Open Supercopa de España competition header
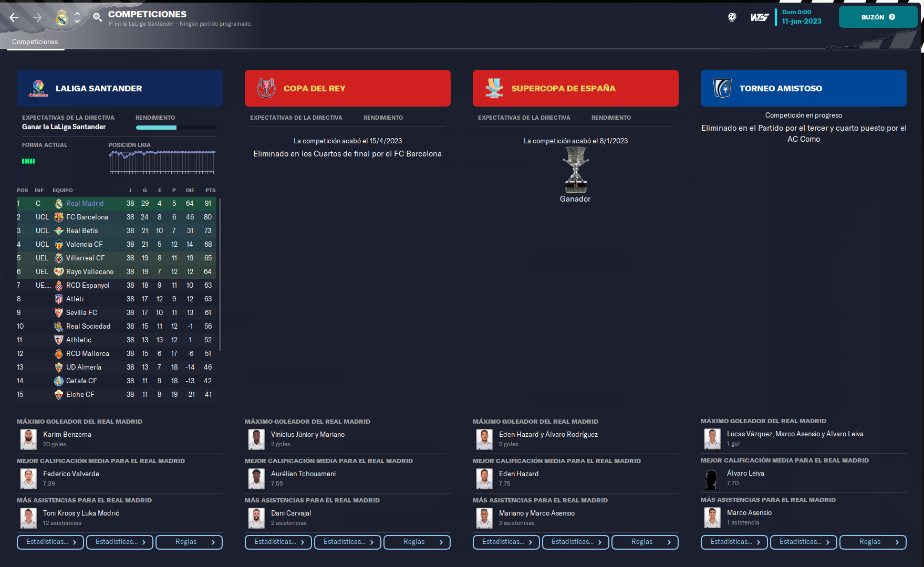Screen dimensions: 924x567 pos(576,88)
